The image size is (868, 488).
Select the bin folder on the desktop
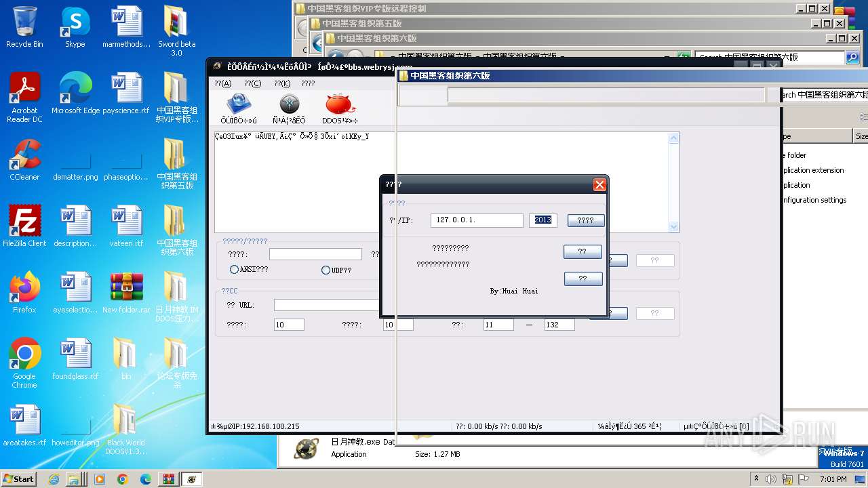click(x=126, y=359)
